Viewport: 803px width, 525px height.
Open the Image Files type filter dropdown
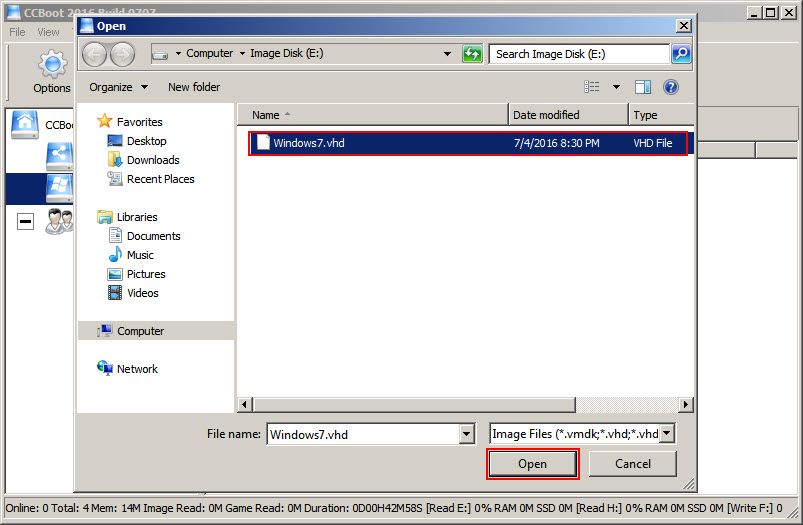coord(667,434)
